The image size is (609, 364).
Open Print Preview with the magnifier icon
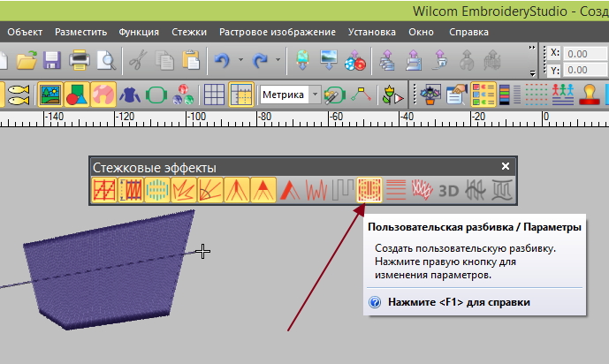point(106,60)
